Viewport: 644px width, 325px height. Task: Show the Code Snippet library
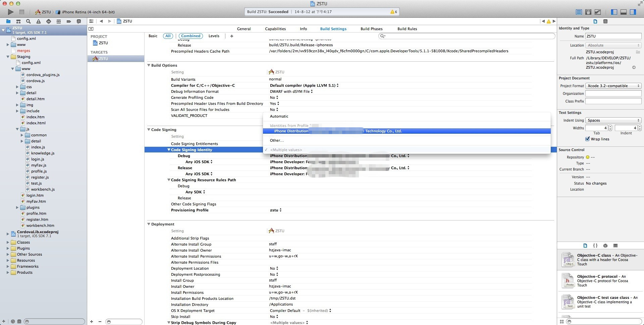(595, 246)
